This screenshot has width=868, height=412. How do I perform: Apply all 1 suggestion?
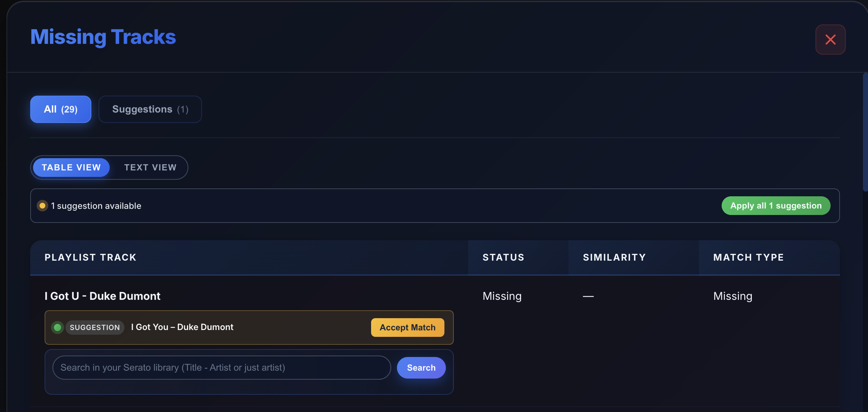tap(775, 205)
